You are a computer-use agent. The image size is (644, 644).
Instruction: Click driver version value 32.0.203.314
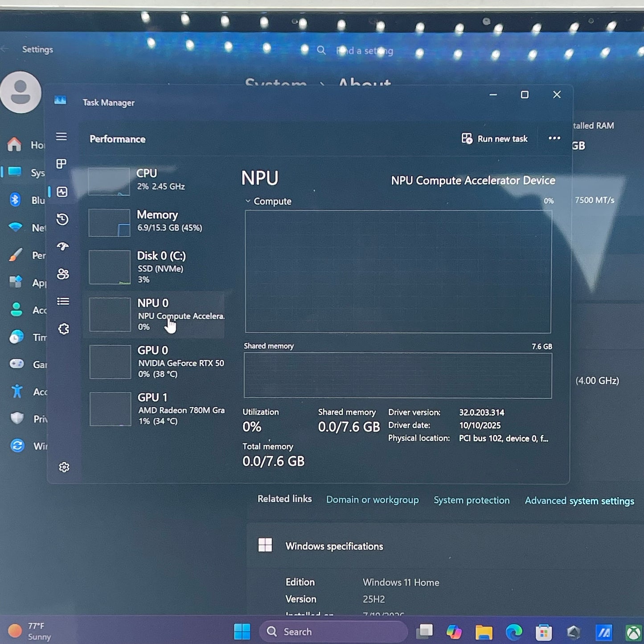[482, 413]
